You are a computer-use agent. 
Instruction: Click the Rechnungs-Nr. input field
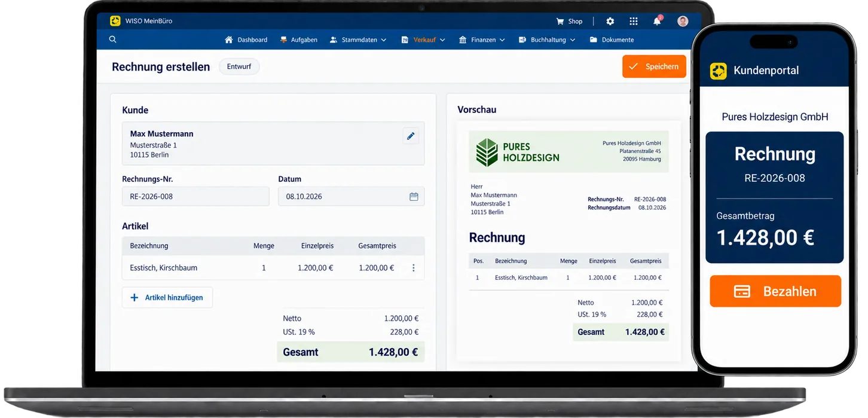195,196
